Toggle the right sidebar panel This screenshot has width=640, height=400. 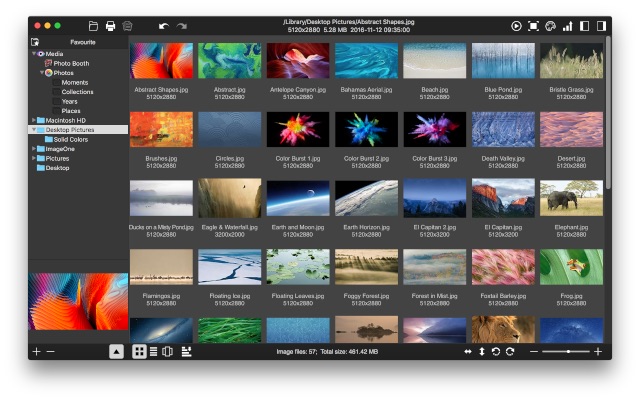click(601, 26)
